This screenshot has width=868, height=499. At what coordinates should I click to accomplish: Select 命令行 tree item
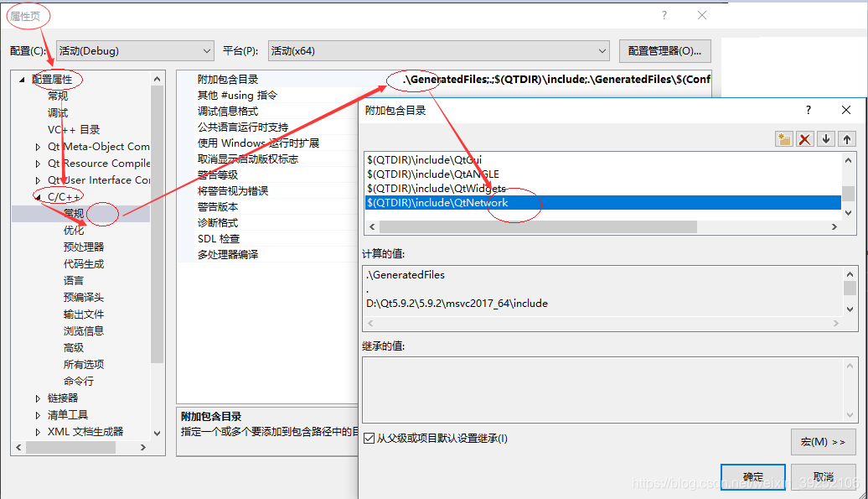point(79,381)
